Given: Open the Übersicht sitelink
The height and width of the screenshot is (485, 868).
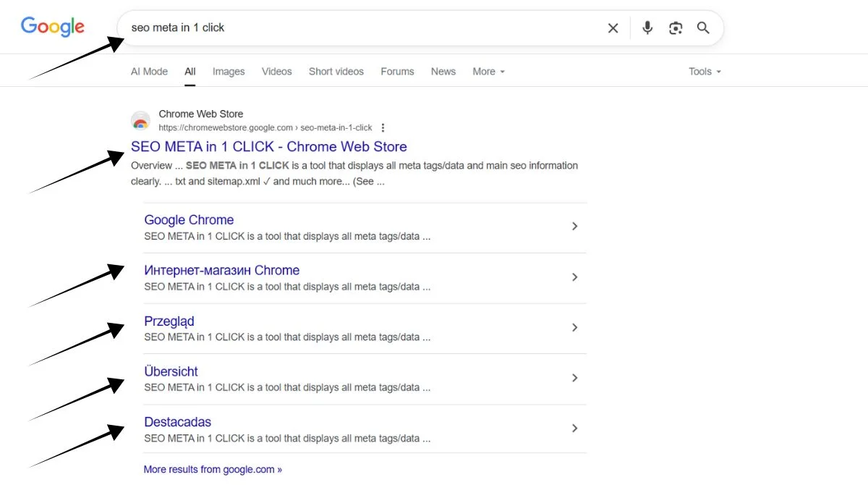Looking at the screenshot, I should (171, 371).
